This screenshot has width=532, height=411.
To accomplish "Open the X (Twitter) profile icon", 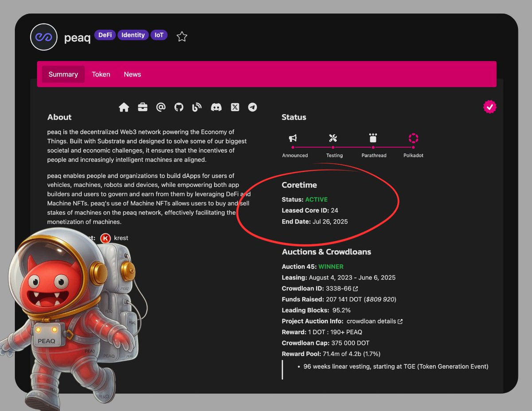I will tap(235, 107).
